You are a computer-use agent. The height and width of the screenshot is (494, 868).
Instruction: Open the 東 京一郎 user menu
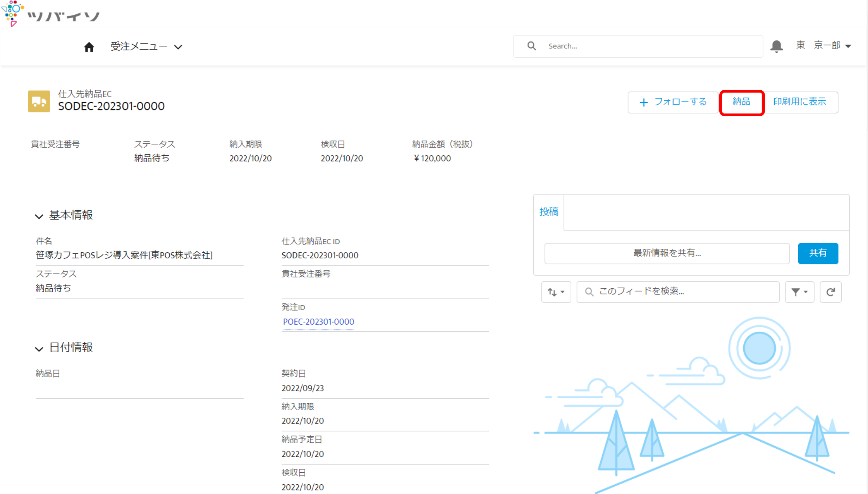[x=824, y=46]
